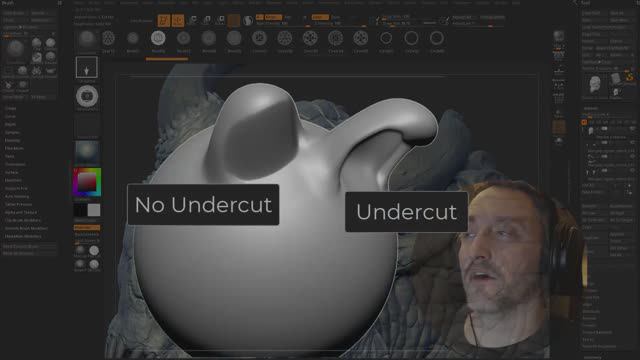Viewport: 640px width, 360px height.
Task: Select the colorful PolyMesh star tool icon
Action: 630,77
